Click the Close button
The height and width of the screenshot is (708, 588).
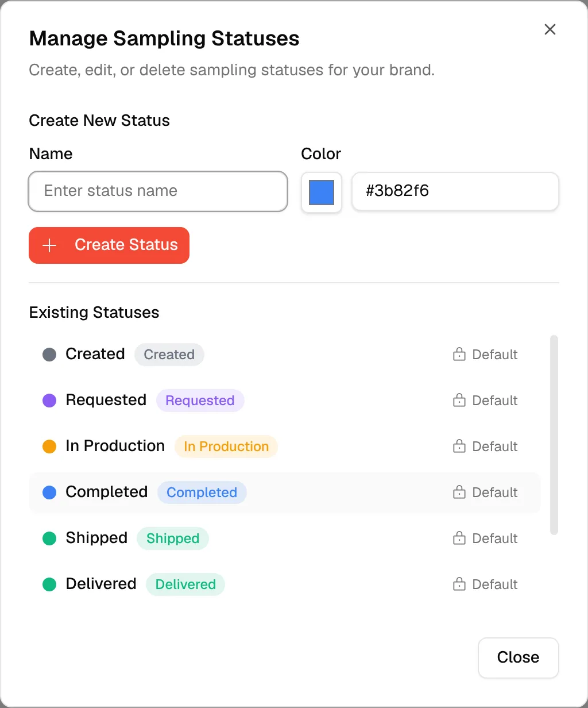click(518, 657)
